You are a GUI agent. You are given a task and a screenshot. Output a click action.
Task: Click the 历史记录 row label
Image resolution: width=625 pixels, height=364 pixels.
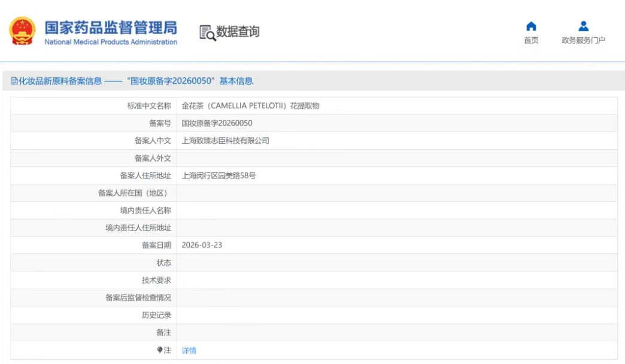click(156, 315)
